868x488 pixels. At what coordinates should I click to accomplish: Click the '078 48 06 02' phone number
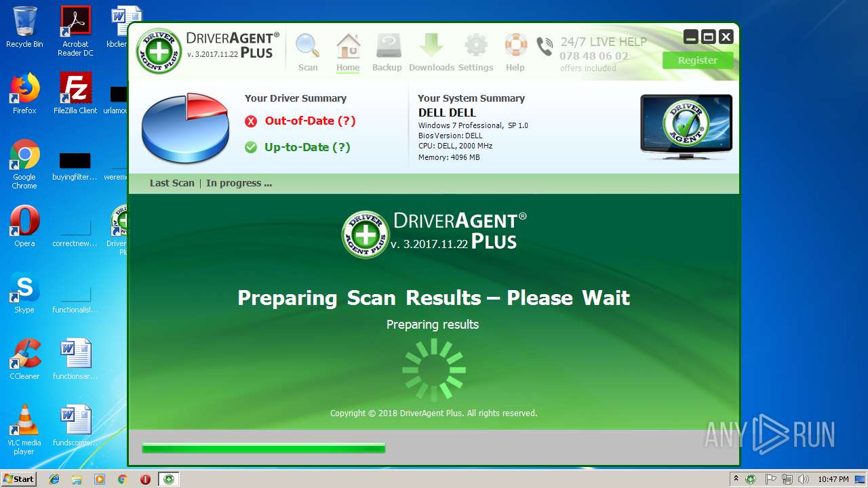[594, 56]
